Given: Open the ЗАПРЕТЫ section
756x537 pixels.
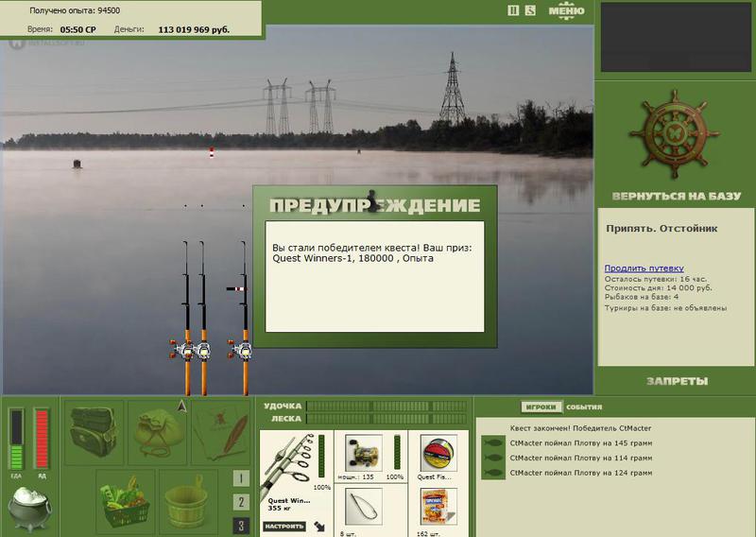Looking at the screenshot, I should pyautogui.click(x=677, y=381).
